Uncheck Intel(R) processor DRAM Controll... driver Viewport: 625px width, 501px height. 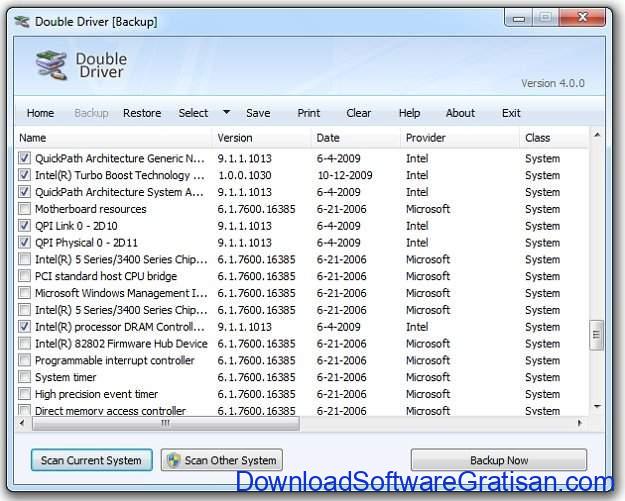[24, 326]
